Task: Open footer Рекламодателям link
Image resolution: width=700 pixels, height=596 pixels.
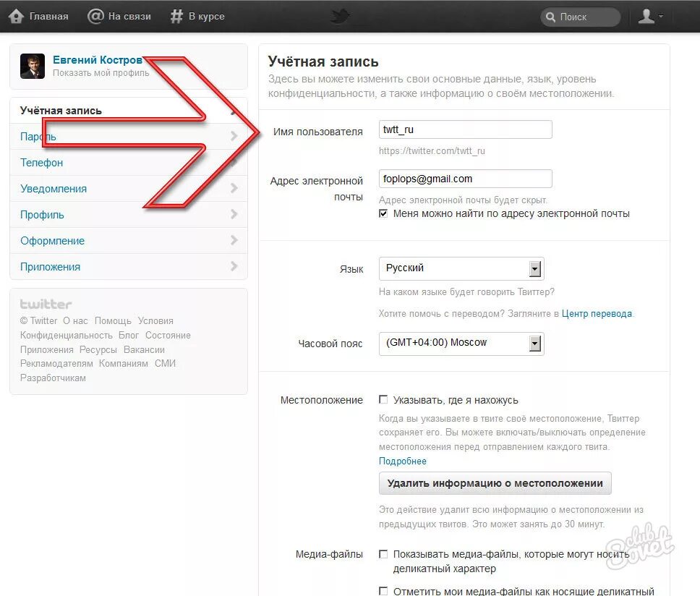Action: (x=56, y=363)
